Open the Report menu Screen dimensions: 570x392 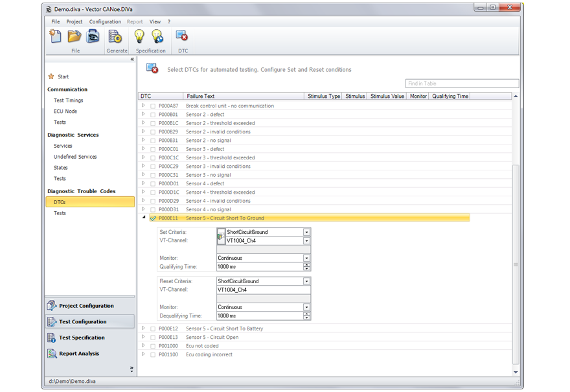[135, 22]
